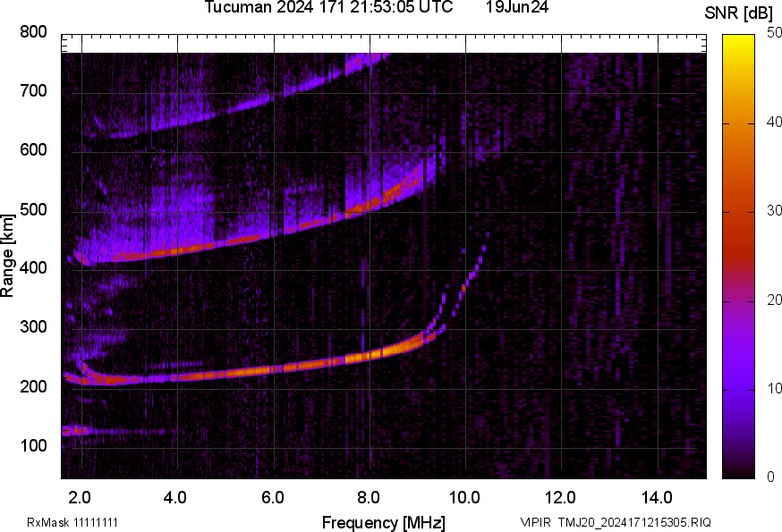Click the colorbar tick label 50
782x532 pixels.
[774, 33]
